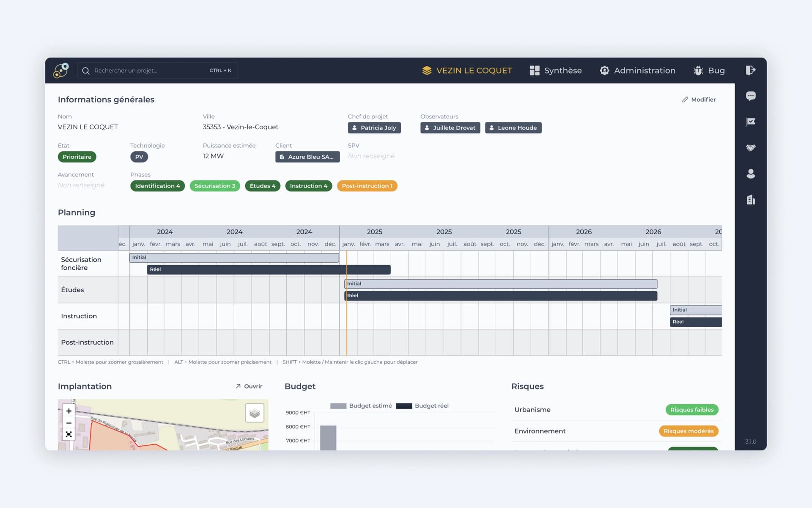Select the Études 4 phase badge
The width and height of the screenshot is (812, 508).
[x=263, y=186]
